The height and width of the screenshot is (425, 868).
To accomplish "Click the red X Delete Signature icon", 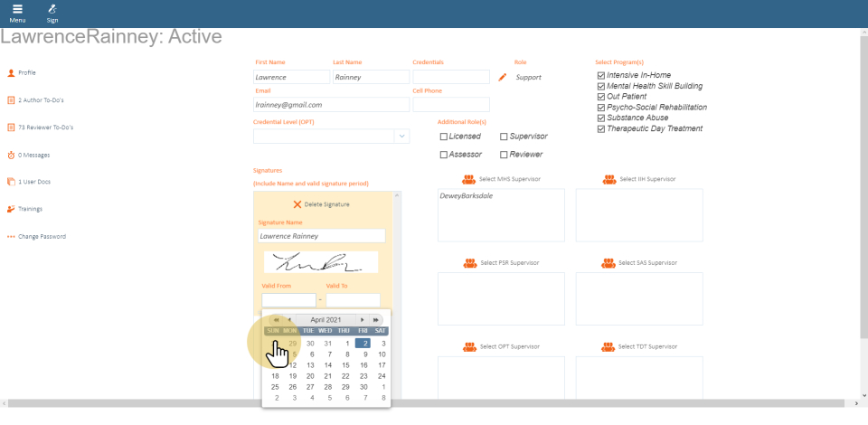I will tap(297, 204).
